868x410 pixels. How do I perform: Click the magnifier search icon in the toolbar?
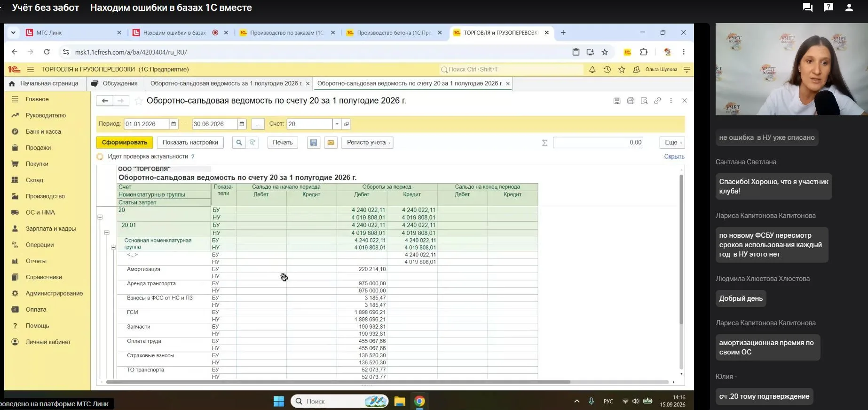(239, 143)
